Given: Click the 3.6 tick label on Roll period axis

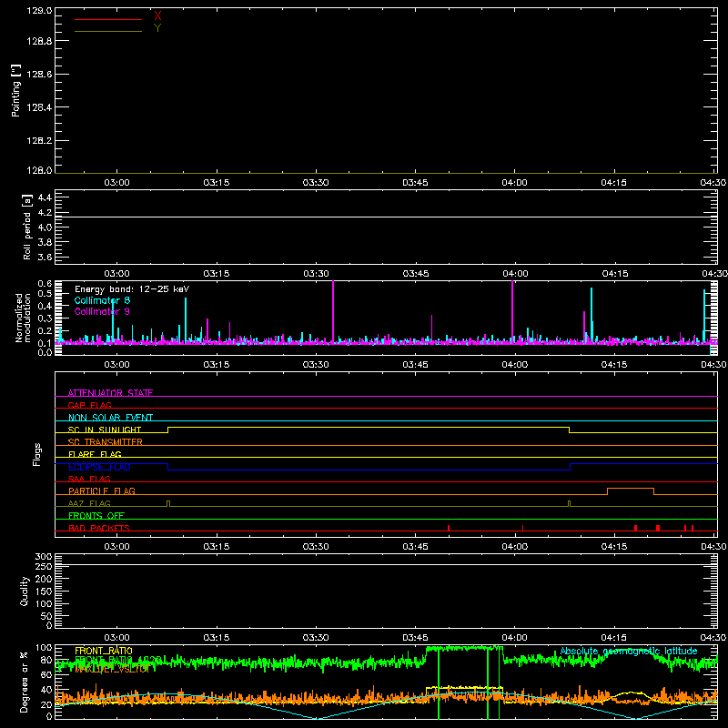Looking at the screenshot, I should coord(45,257).
